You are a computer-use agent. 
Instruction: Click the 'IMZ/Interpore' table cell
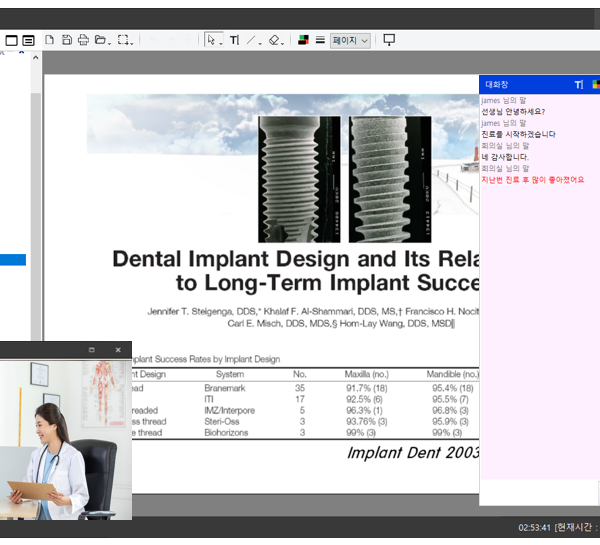[230, 410]
